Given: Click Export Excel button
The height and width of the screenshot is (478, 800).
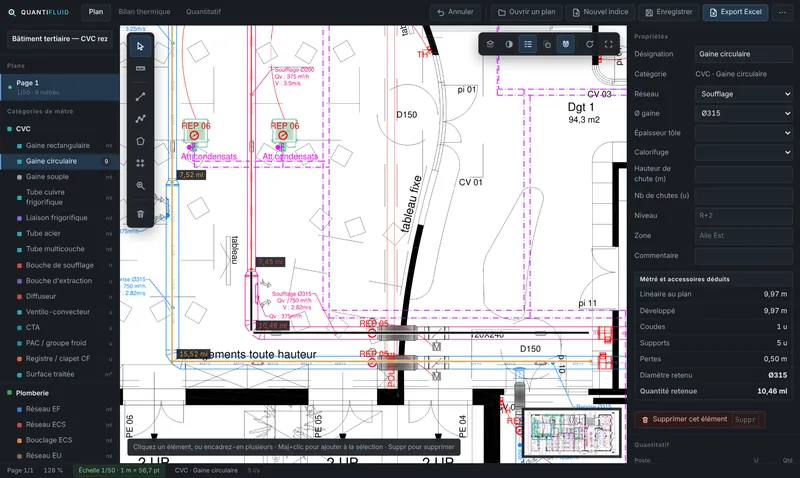Looking at the screenshot, I should tap(735, 12).
